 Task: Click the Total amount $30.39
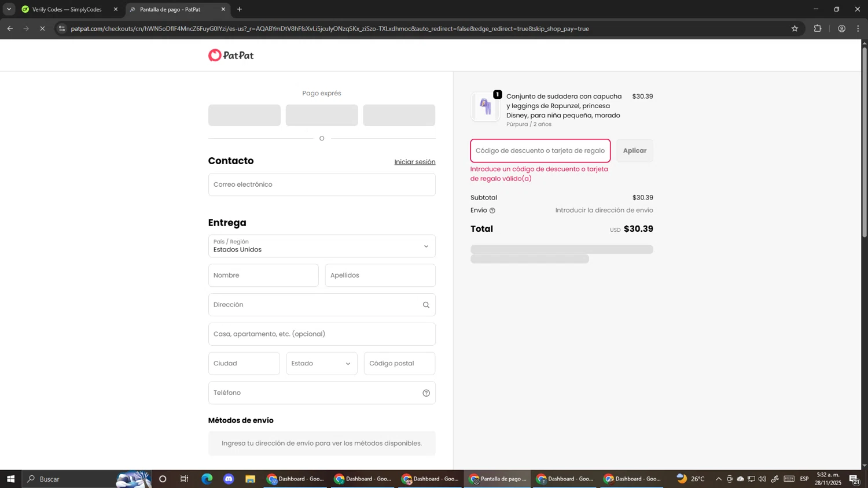pyautogui.click(x=638, y=229)
